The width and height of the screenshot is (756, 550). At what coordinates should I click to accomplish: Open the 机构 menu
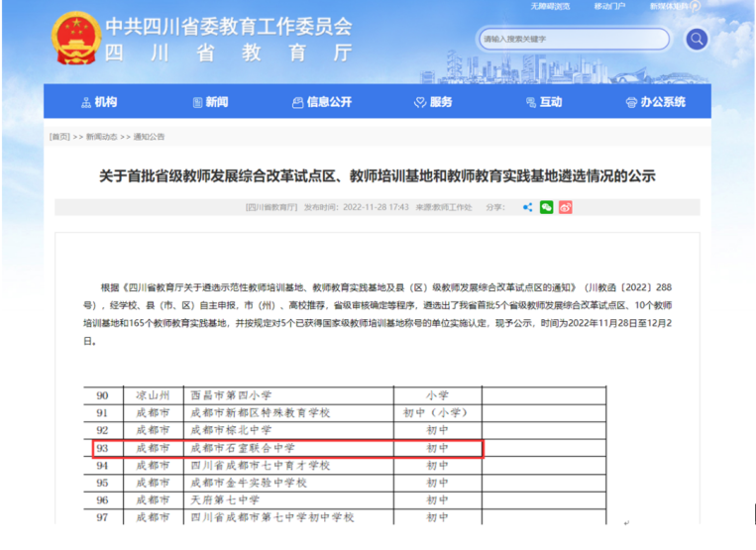(99, 102)
